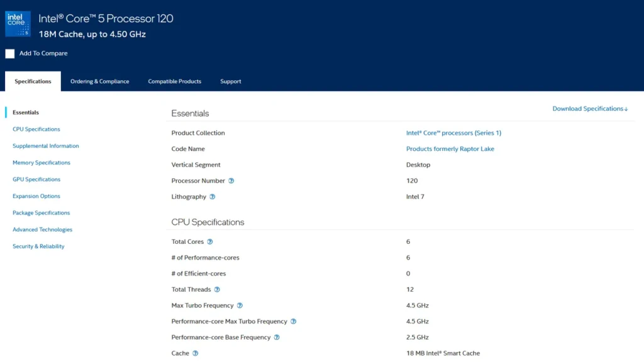Jump to Package Specifications section
This screenshot has width=644, height=362.
tap(41, 213)
